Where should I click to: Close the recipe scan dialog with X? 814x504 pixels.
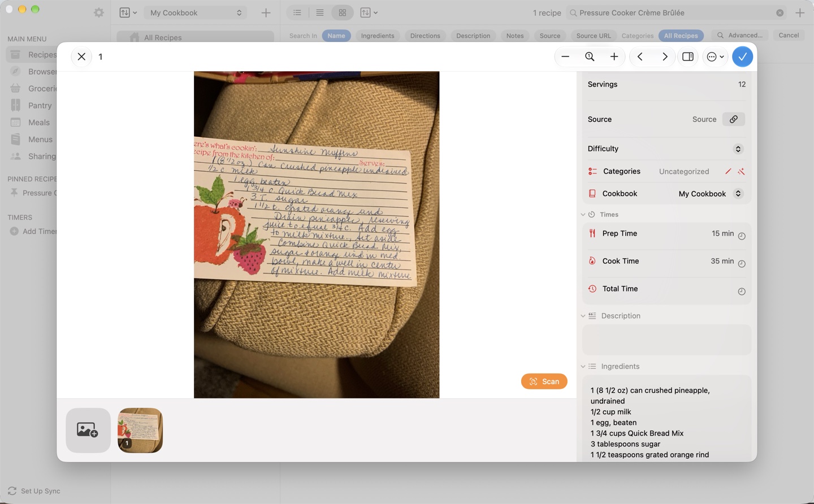pyautogui.click(x=81, y=57)
